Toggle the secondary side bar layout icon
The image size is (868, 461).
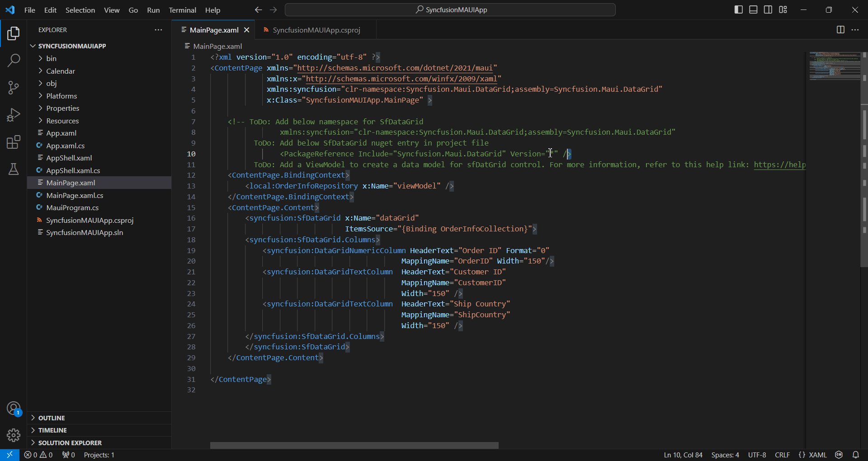(x=768, y=10)
